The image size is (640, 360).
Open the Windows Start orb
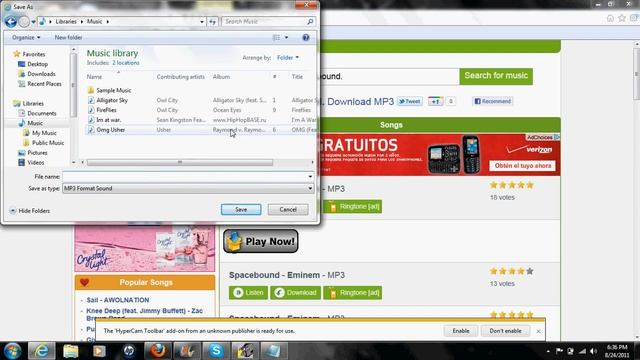tap(12, 351)
